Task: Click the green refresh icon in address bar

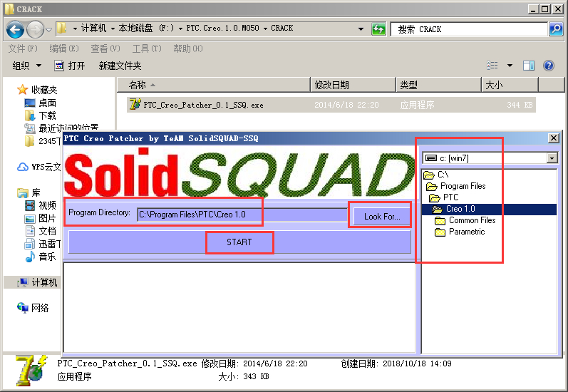Action: pos(378,29)
